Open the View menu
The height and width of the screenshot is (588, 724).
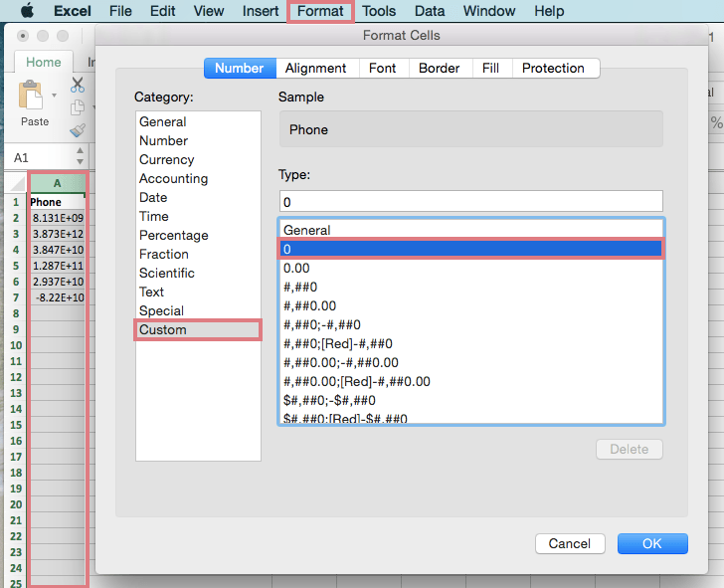(x=209, y=11)
